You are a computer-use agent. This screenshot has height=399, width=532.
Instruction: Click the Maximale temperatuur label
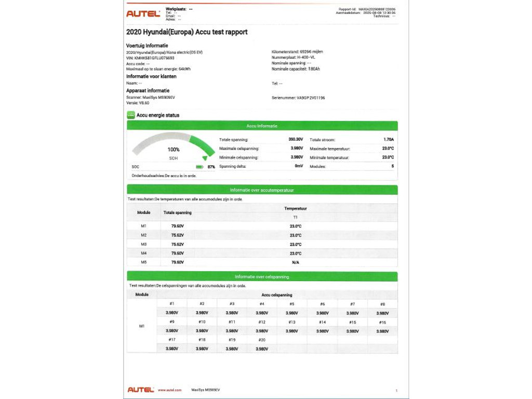pos(330,149)
